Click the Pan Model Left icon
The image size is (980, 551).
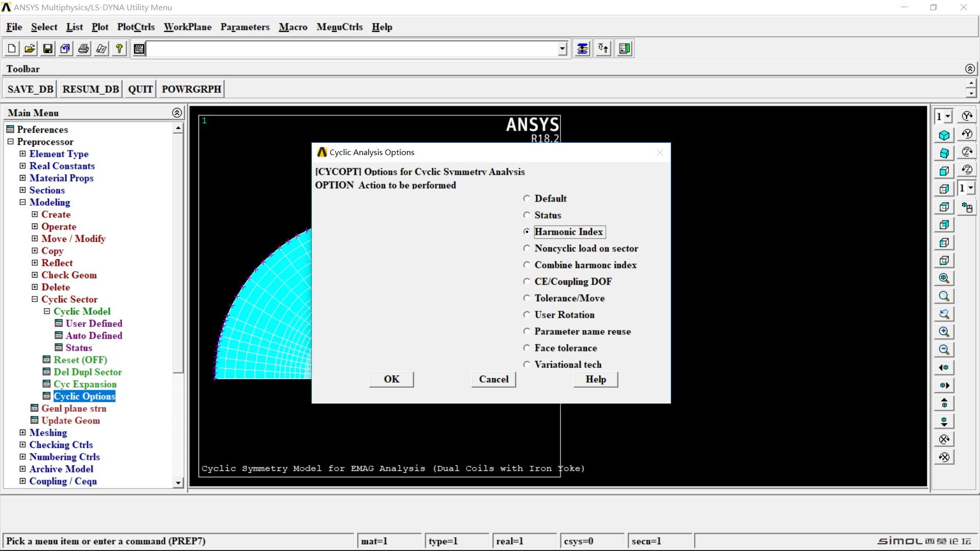tap(944, 367)
